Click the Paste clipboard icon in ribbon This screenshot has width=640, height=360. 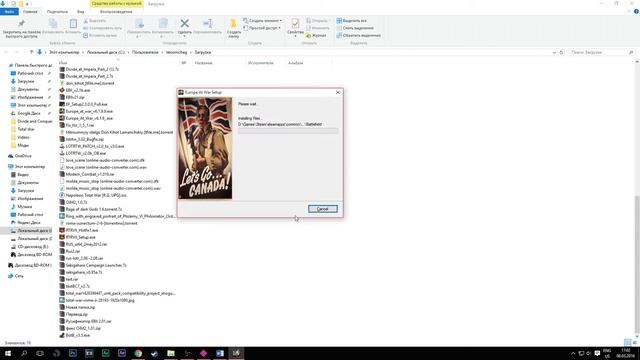coord(73,24)
